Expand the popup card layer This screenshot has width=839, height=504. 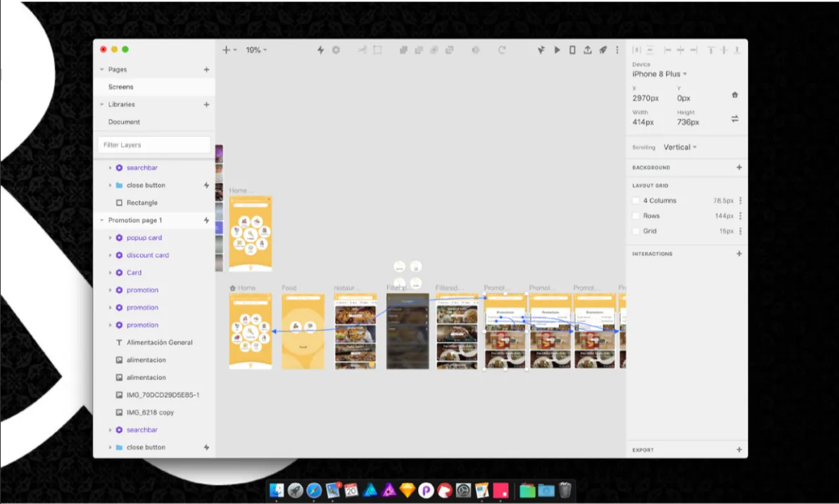pyautogui.click(x=111, y=237)
